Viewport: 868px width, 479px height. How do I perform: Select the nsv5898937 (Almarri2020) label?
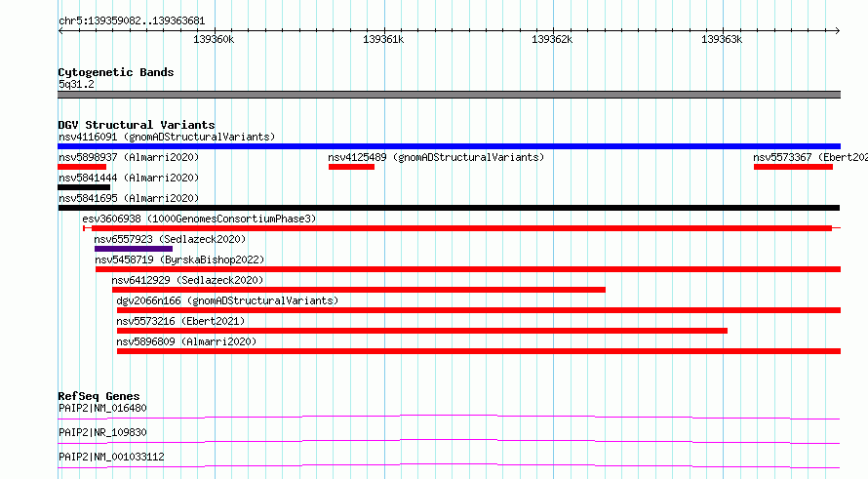pyautogui.click(x=129, y=157)
